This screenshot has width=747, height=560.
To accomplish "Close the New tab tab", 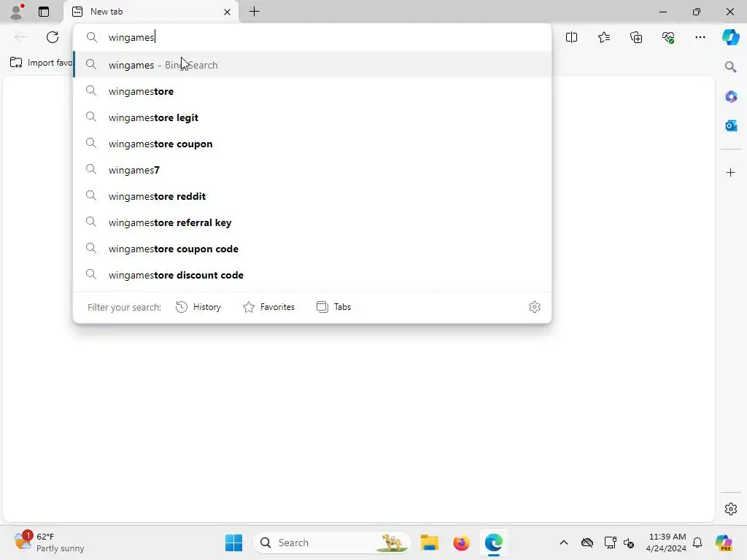I will coord(228,12).
